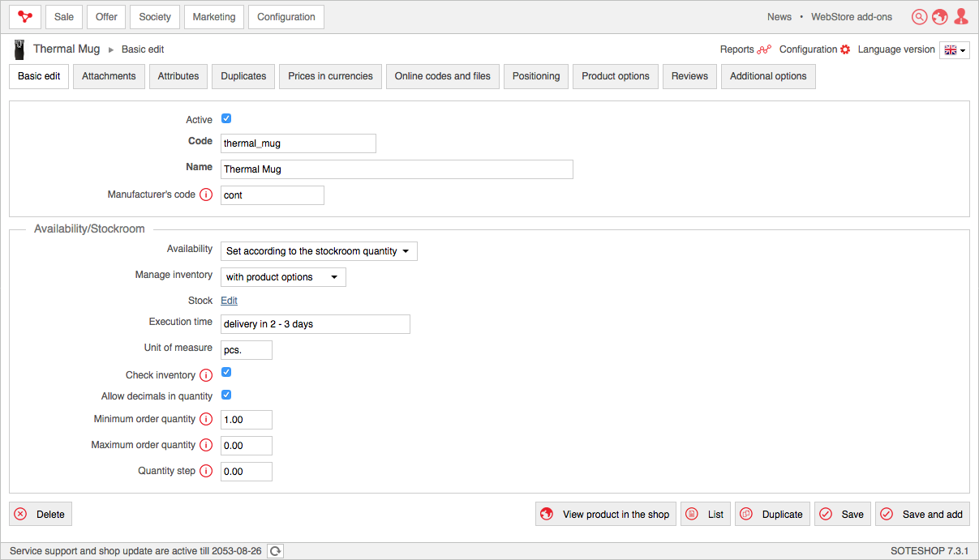This screenshot has height=560, width=979.
Task: Switch to the Duplicates tab
Action: click(243, 76)
